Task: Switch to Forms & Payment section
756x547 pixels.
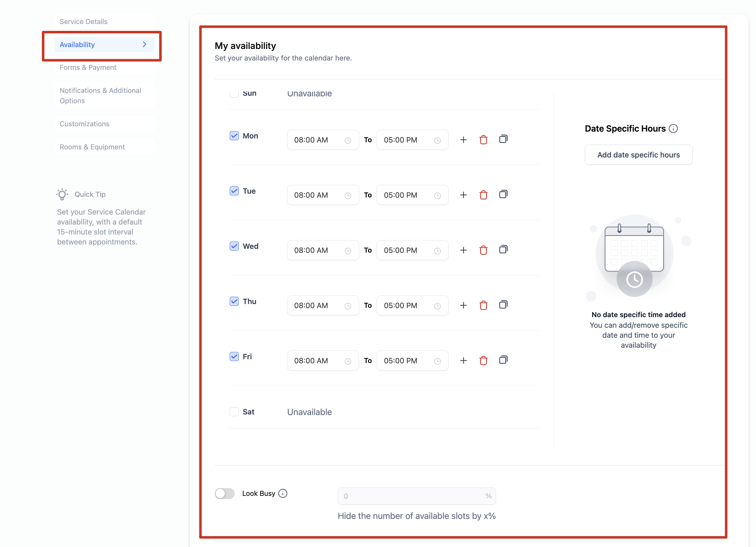Action: [88, 68]
